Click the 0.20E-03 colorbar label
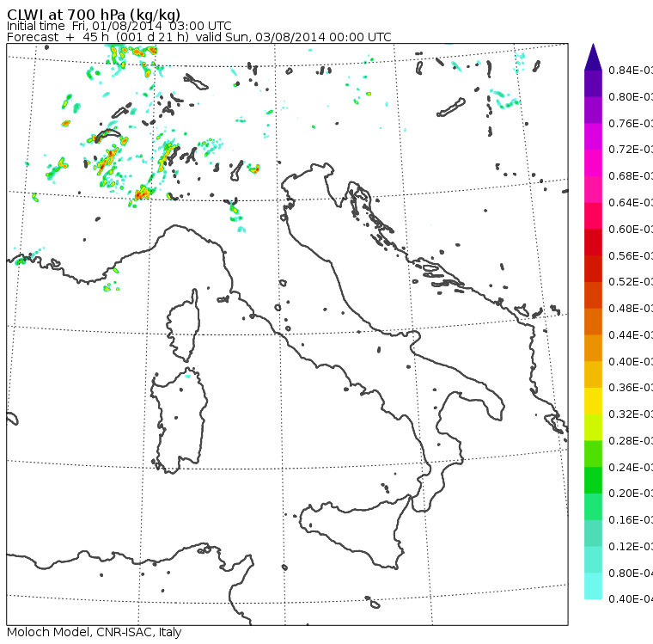 (x=631, y=494)
